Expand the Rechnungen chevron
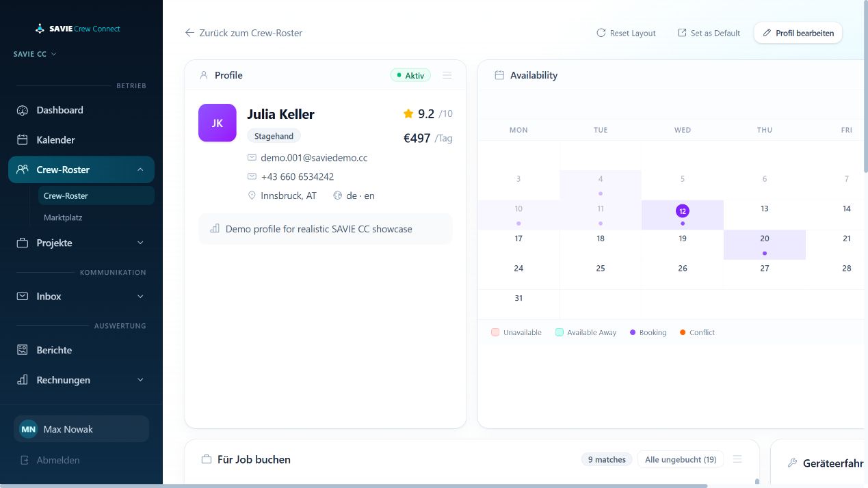 coord(140,379)
